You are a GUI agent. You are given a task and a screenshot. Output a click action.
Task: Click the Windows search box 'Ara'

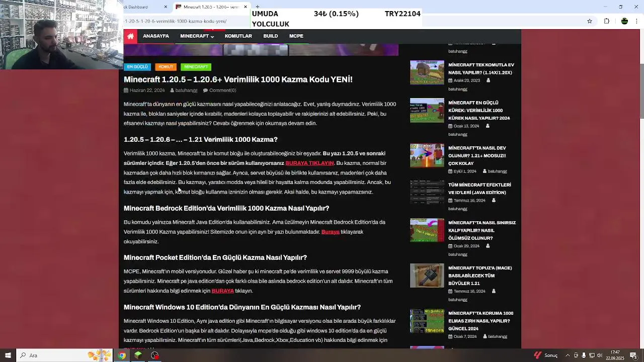[x=65, y=355]
